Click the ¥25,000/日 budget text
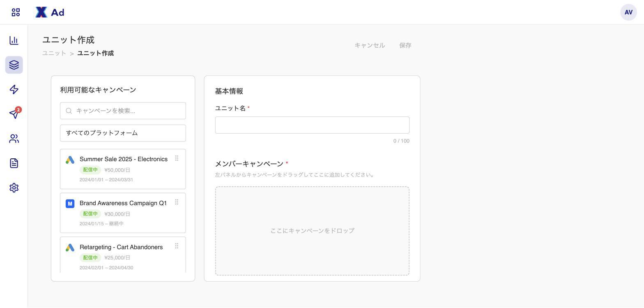This screenshot has height=308, width=644. pos(117,258)
